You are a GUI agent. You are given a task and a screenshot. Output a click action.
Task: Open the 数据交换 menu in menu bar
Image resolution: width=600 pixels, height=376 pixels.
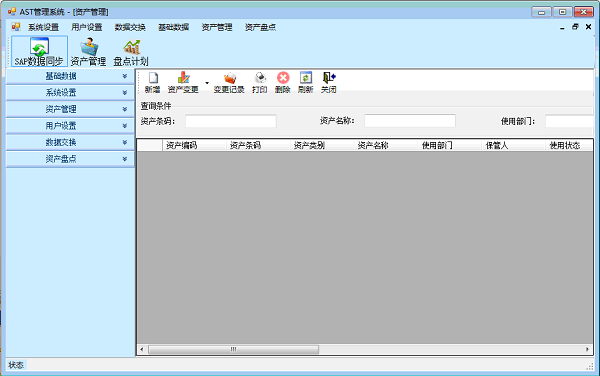point(130,27)
